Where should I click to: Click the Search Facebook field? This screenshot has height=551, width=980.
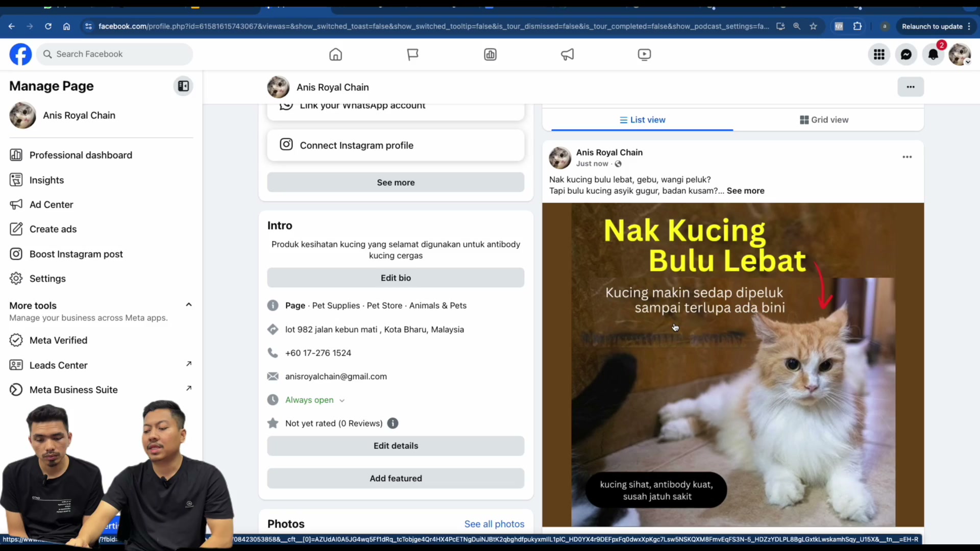coord(115,54)
